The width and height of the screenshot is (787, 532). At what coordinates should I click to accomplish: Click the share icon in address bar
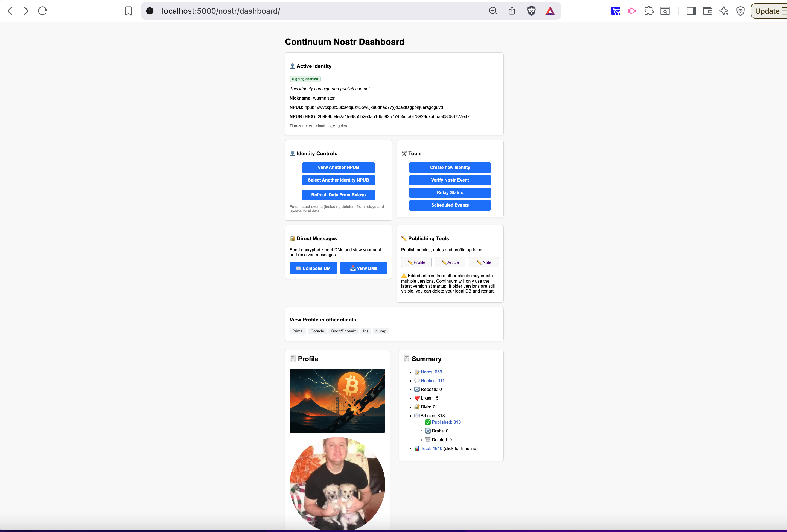click(512, 11)
